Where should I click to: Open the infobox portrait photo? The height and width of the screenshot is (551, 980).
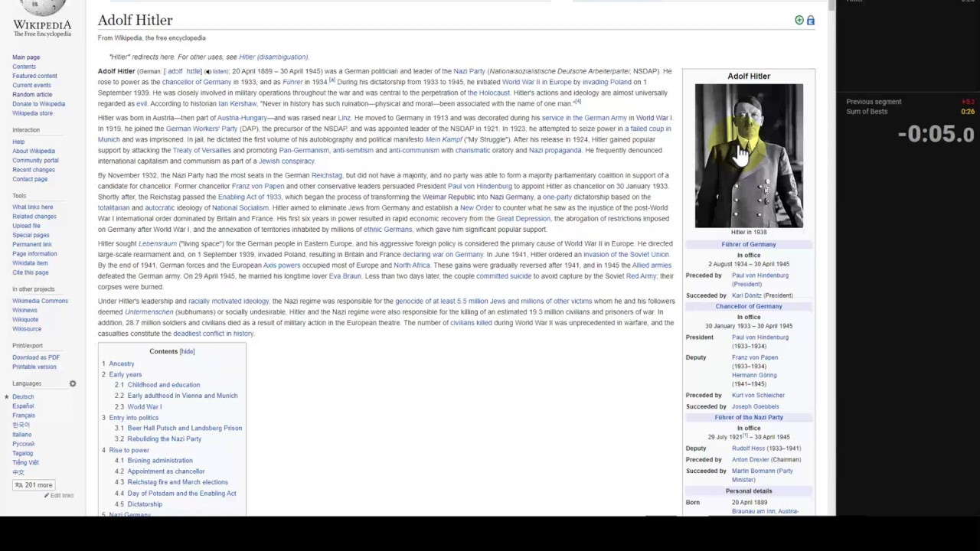pyautogui.click(x=749, y=155)
